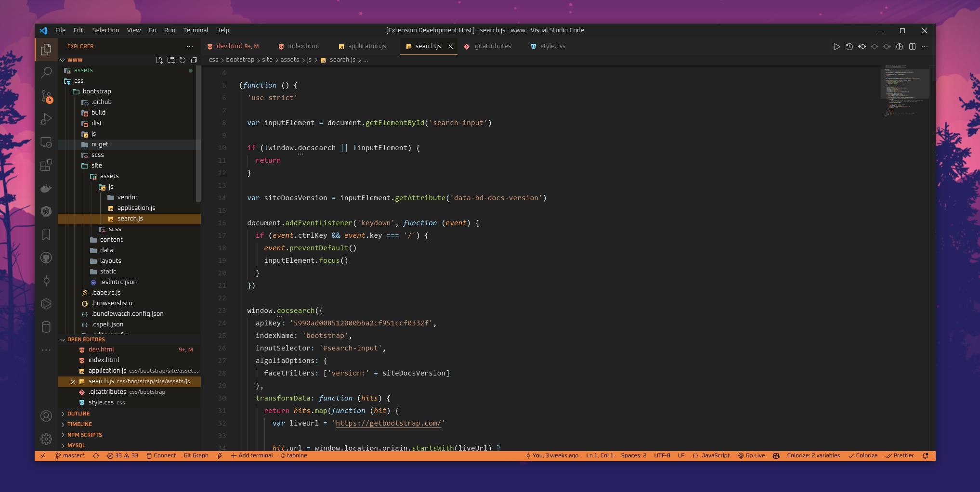Expand the MySQL section
The width and height of the screenshot is (980, 492).
(129, 445)
